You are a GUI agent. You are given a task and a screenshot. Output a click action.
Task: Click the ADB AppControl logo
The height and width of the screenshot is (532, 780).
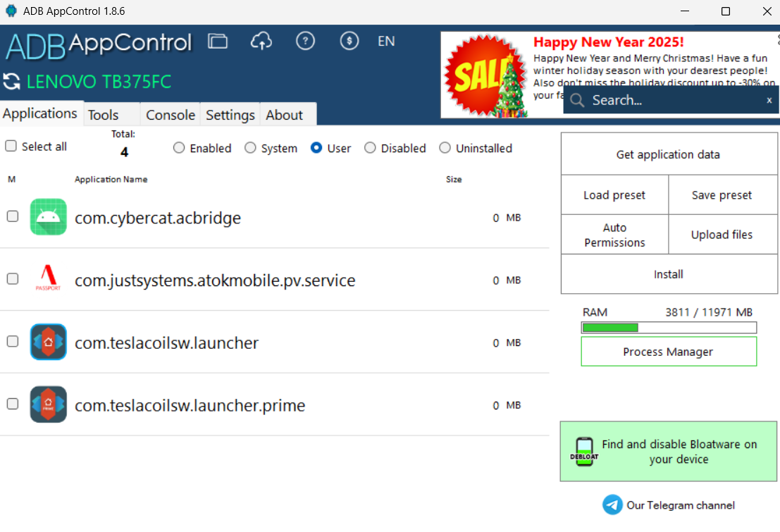(99, 45)
